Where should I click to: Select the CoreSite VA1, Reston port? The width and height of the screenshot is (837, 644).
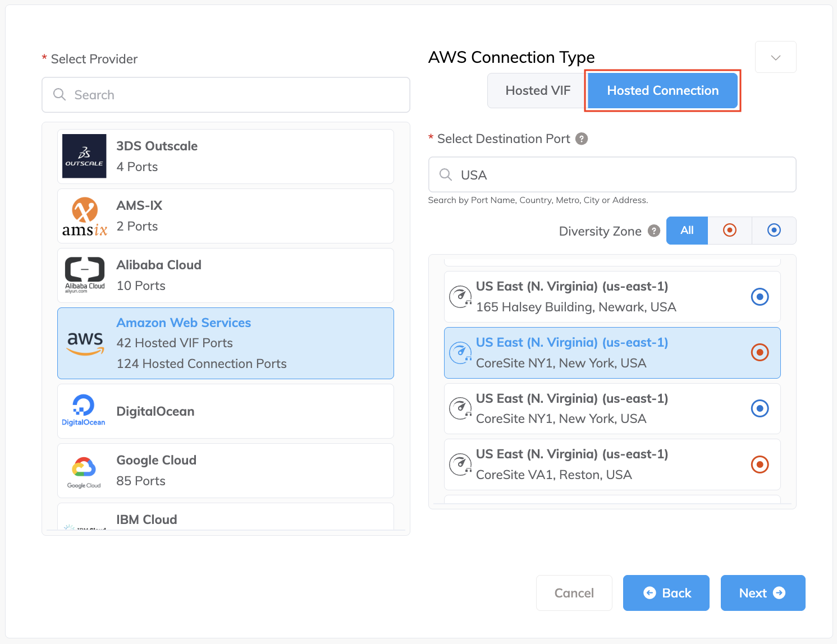[x=612, y=464]
